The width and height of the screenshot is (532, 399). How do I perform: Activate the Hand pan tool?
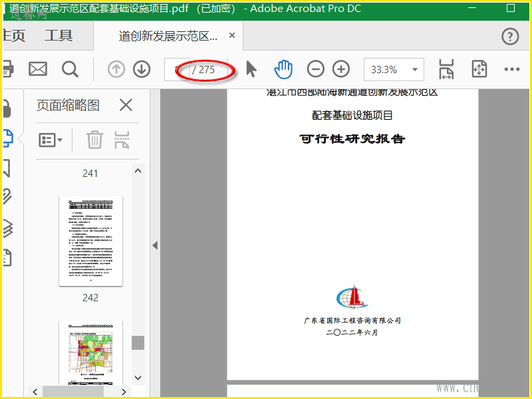coord(283,69)
